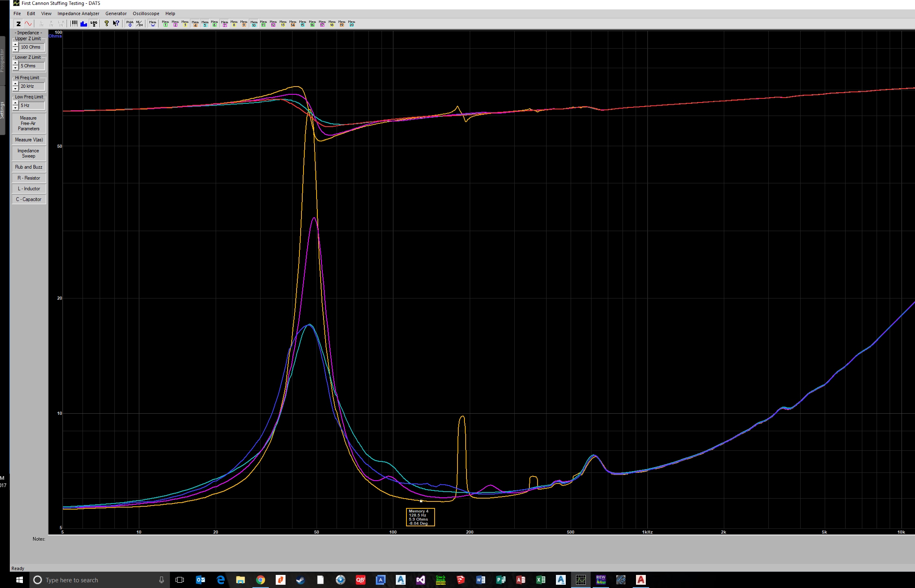Expand the Prospector side tab
The height and width of the screenshot is (588, 915).
(2, 60)
